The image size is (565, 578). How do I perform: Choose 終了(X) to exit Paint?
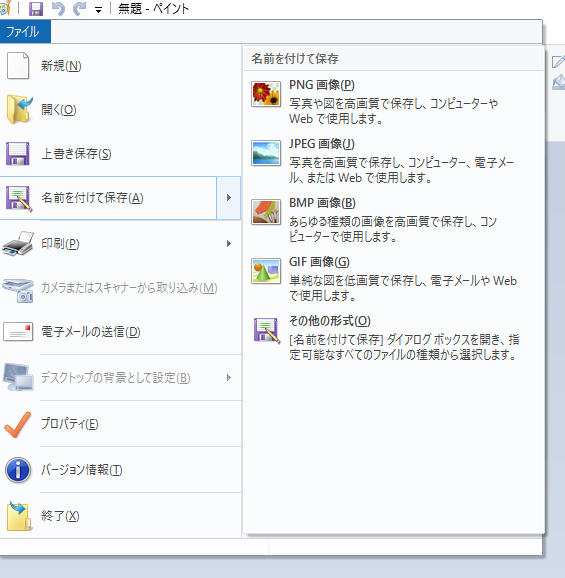point(120,516)
